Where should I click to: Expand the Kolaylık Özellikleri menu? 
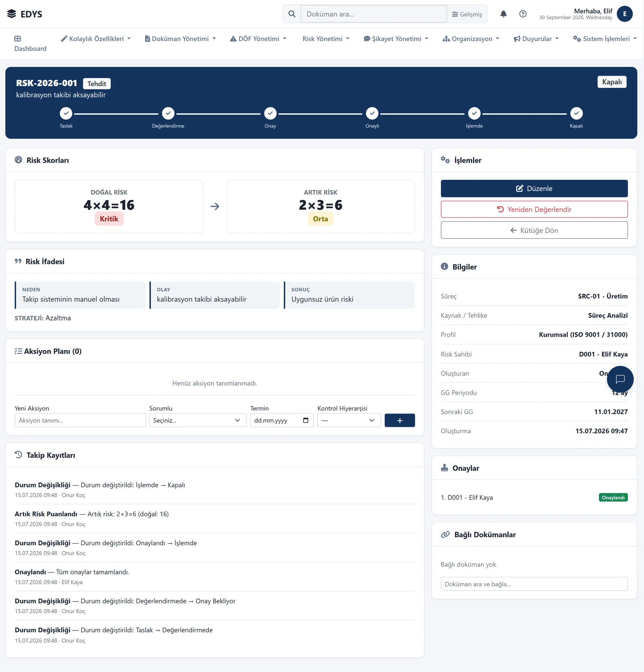(96, 39)
